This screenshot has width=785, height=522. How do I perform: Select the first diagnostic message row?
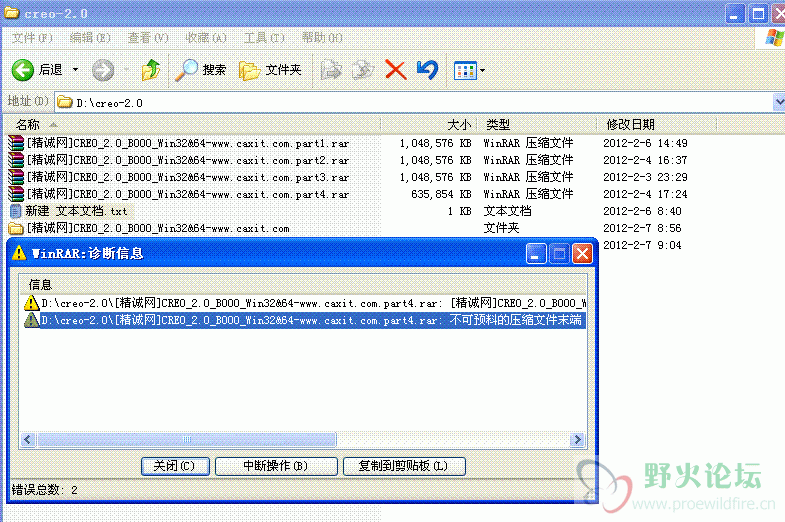click(x=305, y=303)
